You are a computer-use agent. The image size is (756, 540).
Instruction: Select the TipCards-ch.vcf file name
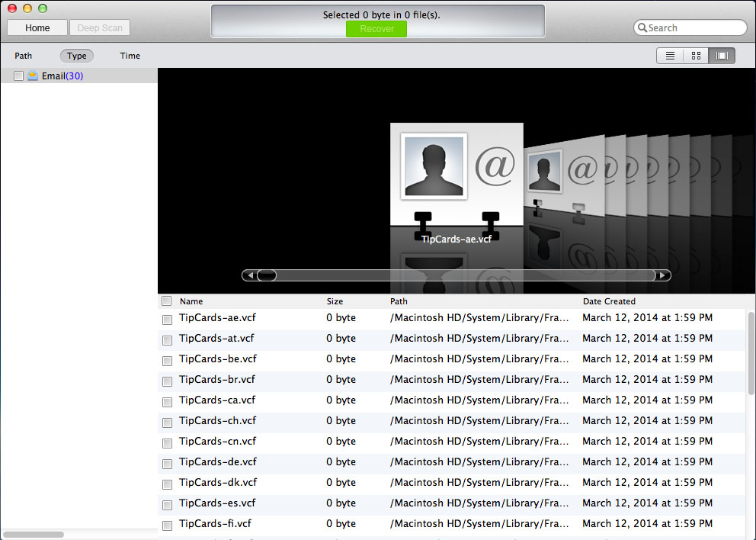point(218,421)
